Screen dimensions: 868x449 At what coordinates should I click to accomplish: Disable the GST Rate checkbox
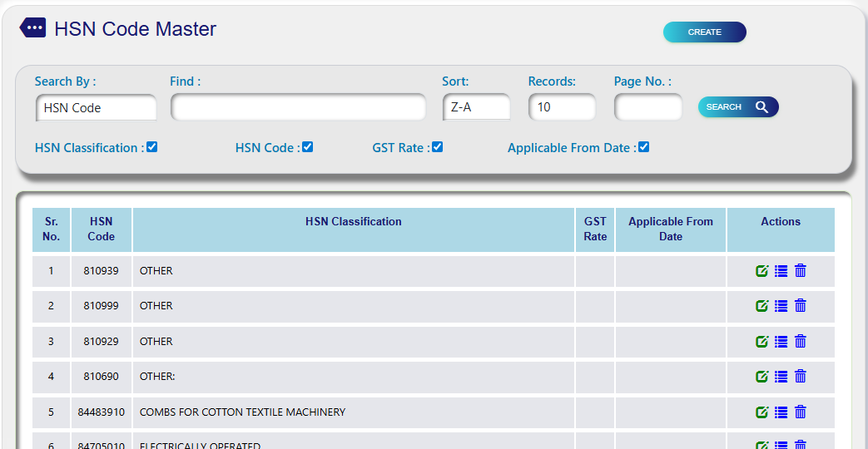tap(437, 147)
